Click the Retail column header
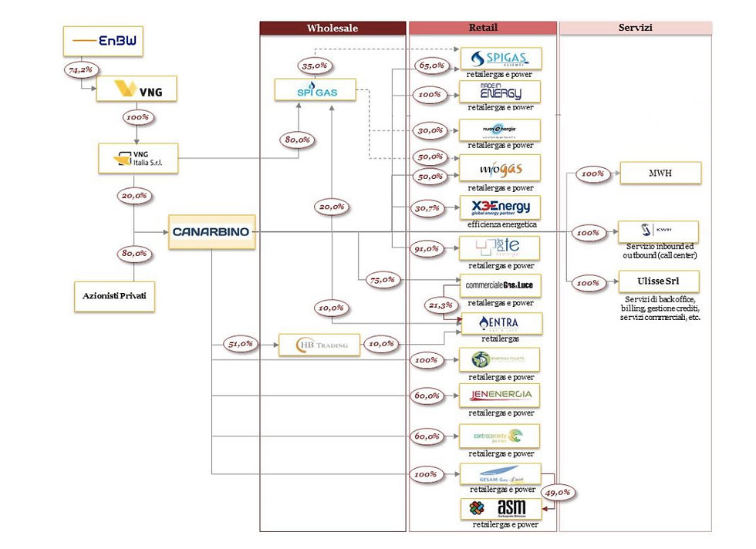The width and height of the screenshot is (756, 549). 483,28
